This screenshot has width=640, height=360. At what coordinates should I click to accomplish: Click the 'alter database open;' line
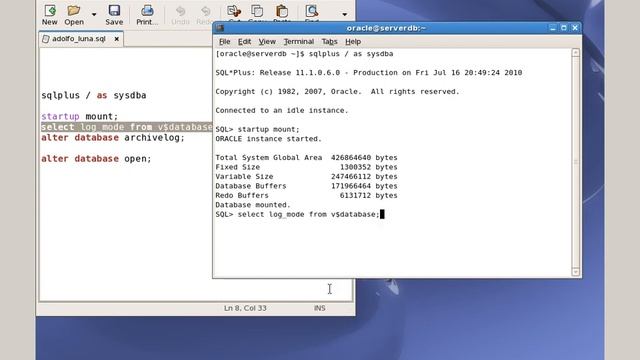(96, 159)
